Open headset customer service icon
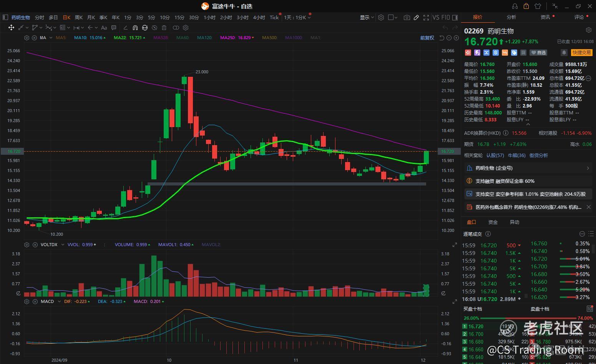Screen dimensions: 596x364 click(x=515, y=6)
